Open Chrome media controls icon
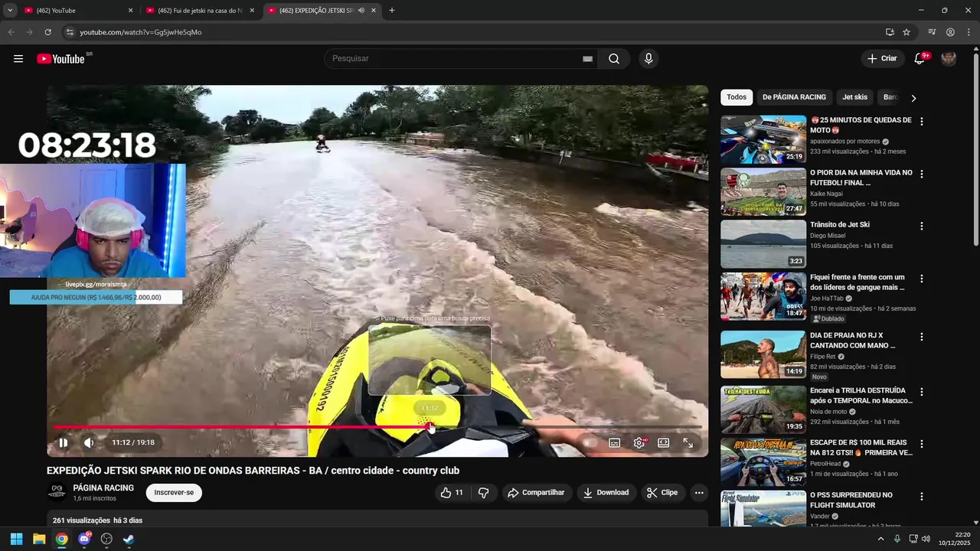 [932, 32]
